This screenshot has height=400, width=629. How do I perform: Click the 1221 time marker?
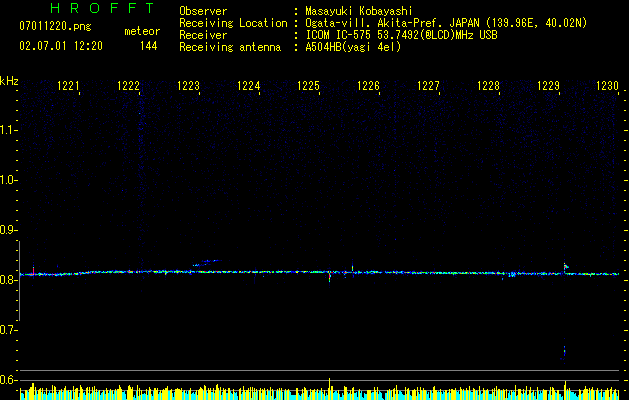pos(68,86)
